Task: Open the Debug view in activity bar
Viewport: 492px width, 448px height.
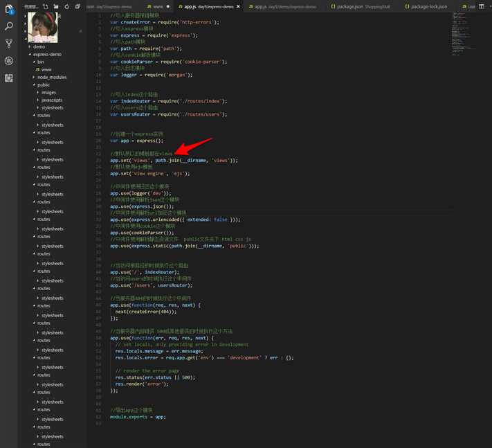Action: pyautogui.click(x=9, y=61)
